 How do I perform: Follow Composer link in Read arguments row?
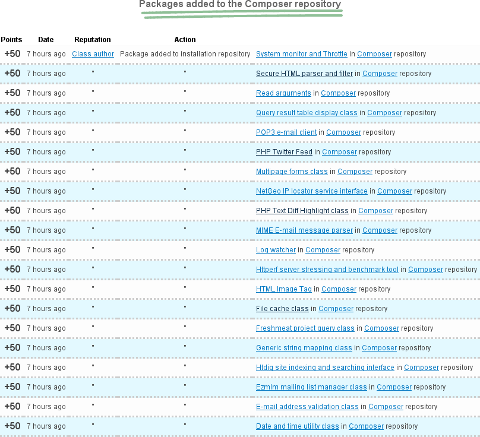pyautogui.click(x=338, y=93)
